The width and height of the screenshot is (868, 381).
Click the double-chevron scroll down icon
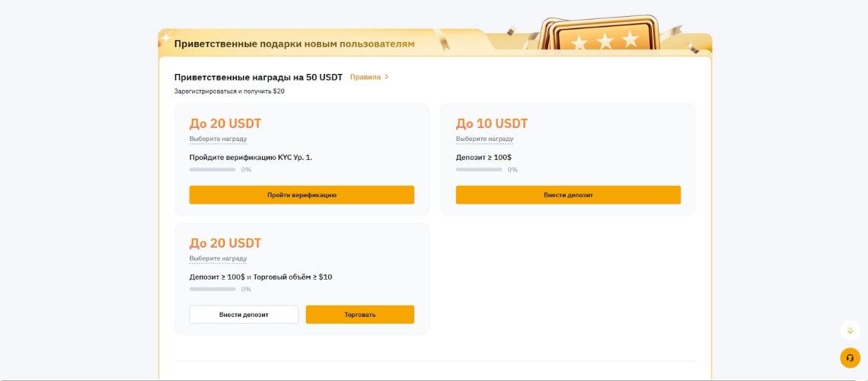[x=850, y=331]
